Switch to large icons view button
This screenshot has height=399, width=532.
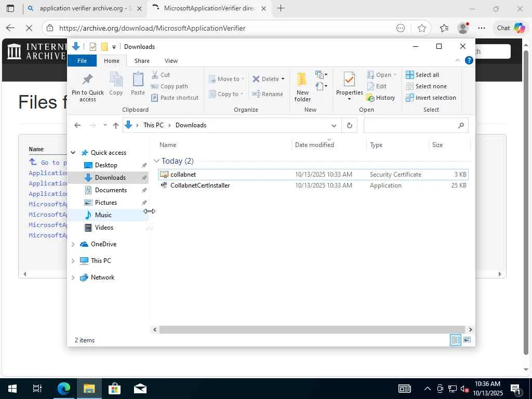click(x=467, y=340)
